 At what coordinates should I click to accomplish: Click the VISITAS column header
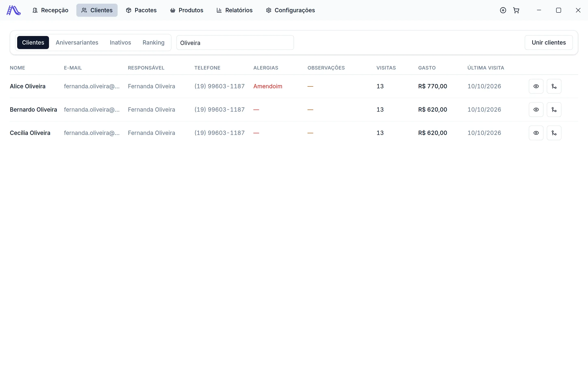(x=386, y=68)
